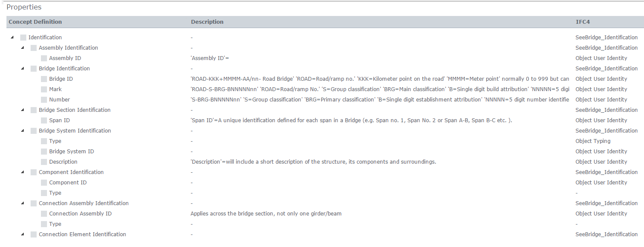Click the Concept Definition column header
The width and height of the screenshot is (644, 247).
35,22
